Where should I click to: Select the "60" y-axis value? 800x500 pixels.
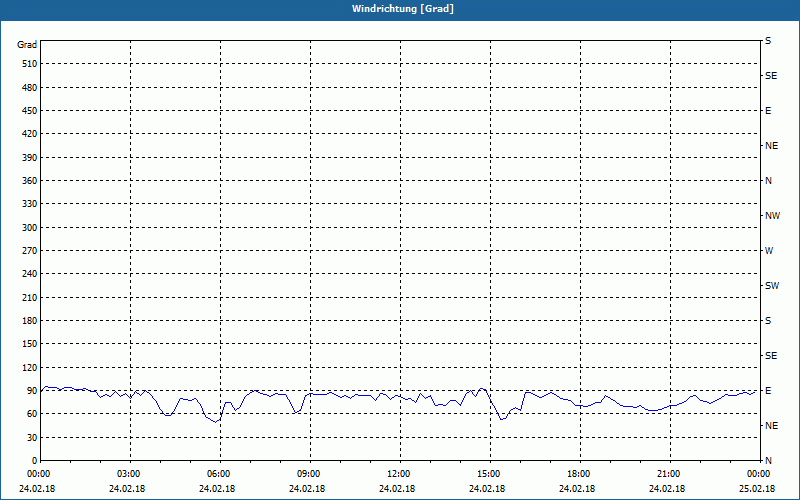click(x=32, y=414)
